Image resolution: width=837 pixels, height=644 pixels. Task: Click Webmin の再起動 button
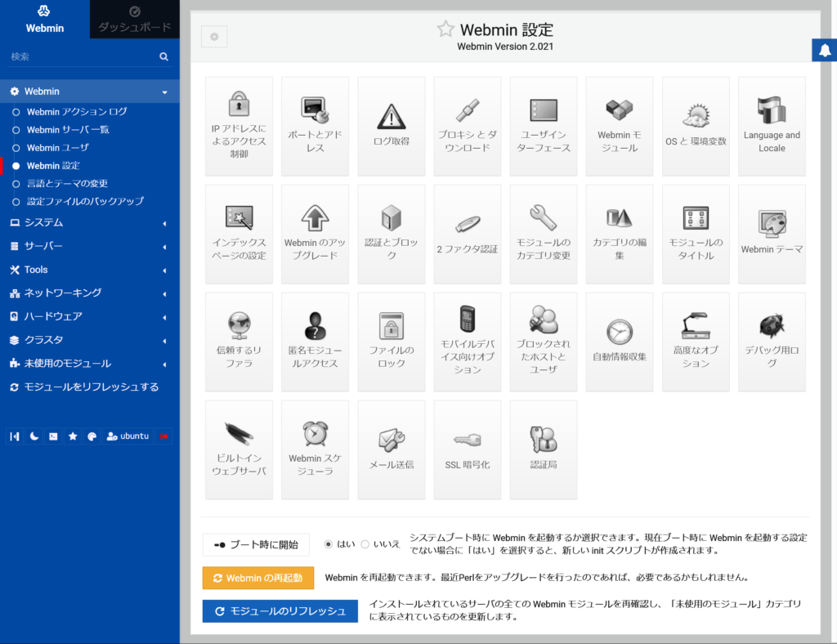pyautogui.click(x=257, y=578)
